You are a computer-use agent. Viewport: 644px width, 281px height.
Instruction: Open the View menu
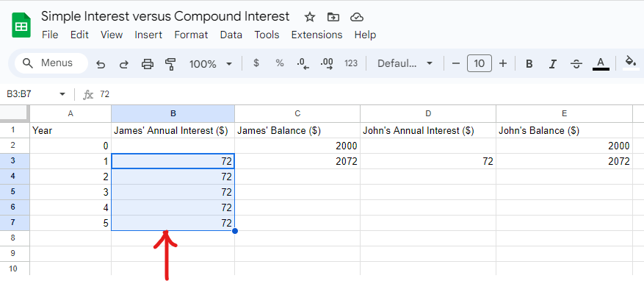tap(112, 35)
